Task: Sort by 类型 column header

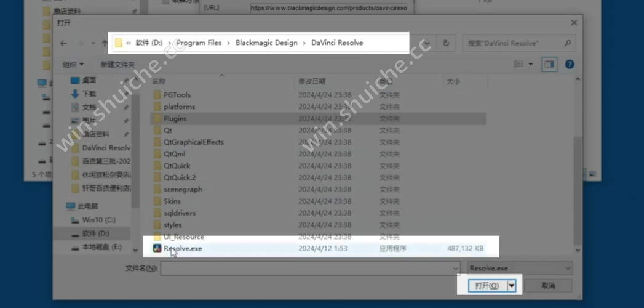Action: tap(386, 82)
